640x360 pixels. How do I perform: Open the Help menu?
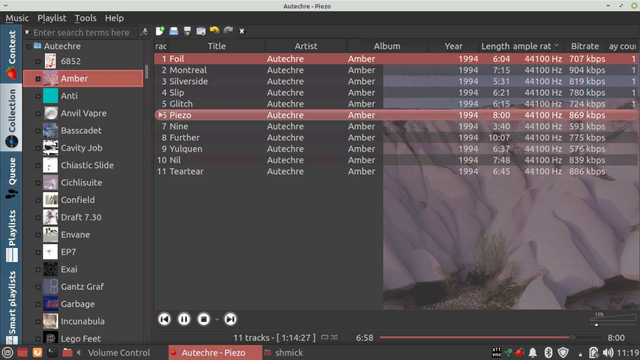point(114,18)
